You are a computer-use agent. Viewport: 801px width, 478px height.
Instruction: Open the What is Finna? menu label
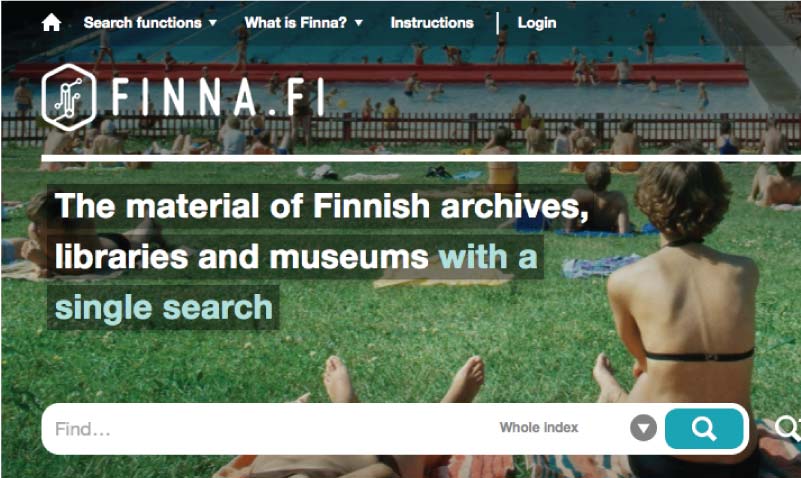(x=295, y=22)
